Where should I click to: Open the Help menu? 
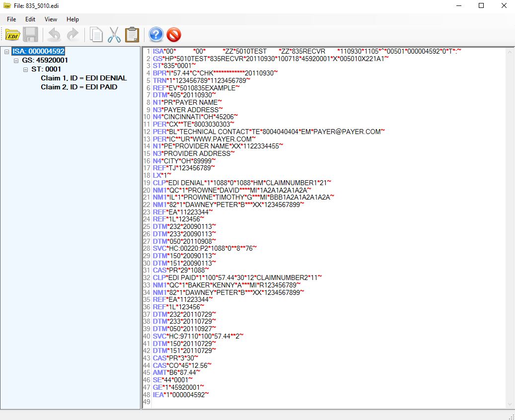73,19
